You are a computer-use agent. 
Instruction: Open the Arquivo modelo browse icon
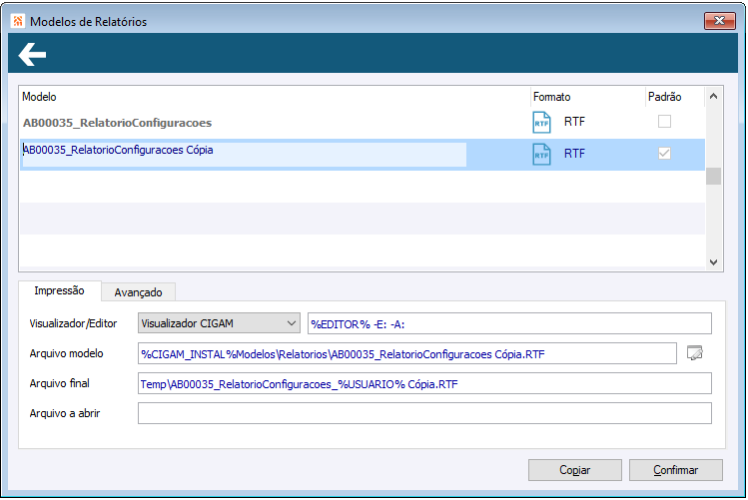tap(696, 353)
